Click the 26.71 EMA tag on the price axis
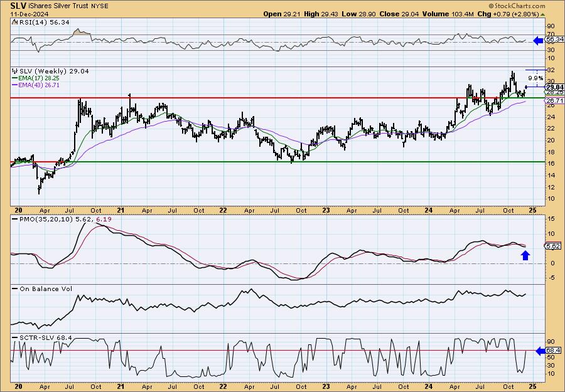The height and width of the screenshot is (392, 565). [555, 101]
